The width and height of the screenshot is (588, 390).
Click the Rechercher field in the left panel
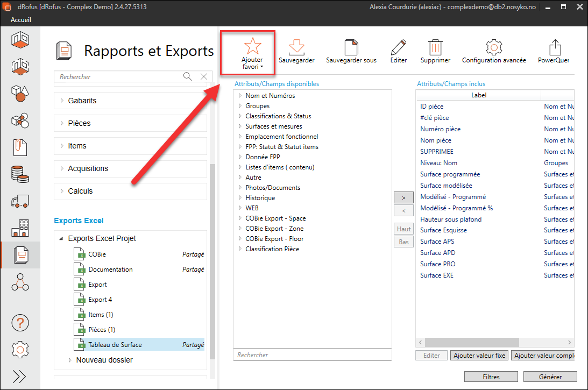(x=119, y=77)
